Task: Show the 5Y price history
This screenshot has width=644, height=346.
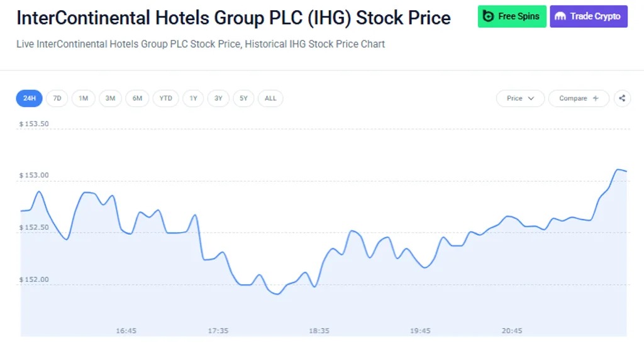Action: (x=243, y=98)
